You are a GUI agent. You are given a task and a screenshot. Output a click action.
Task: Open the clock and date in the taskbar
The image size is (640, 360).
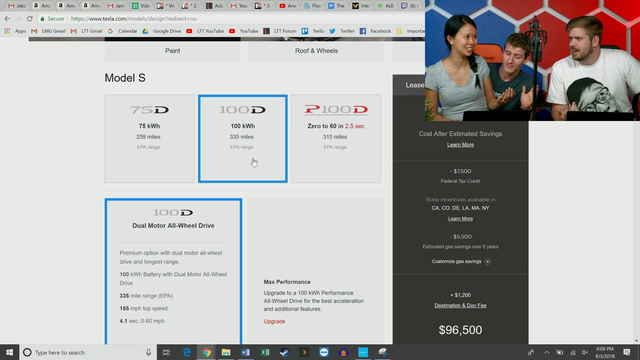605,352
